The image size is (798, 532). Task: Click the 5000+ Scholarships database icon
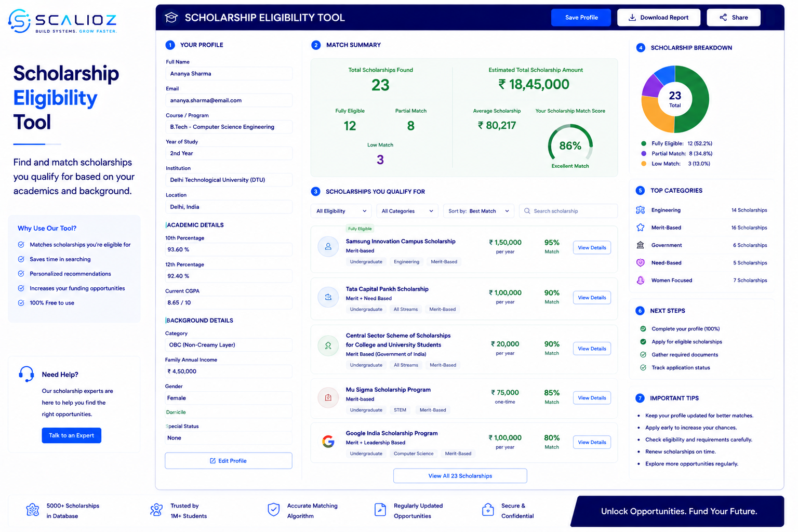pyautogui.click(x=33, y=510)
